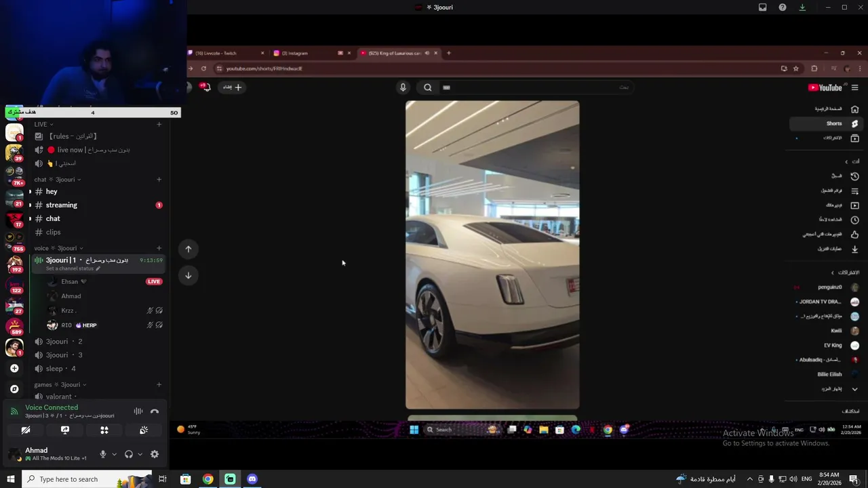This screenshot has width=868, height=488.
Task: Collapse the voice 3joouri category
Action: (x=59, y=248)
